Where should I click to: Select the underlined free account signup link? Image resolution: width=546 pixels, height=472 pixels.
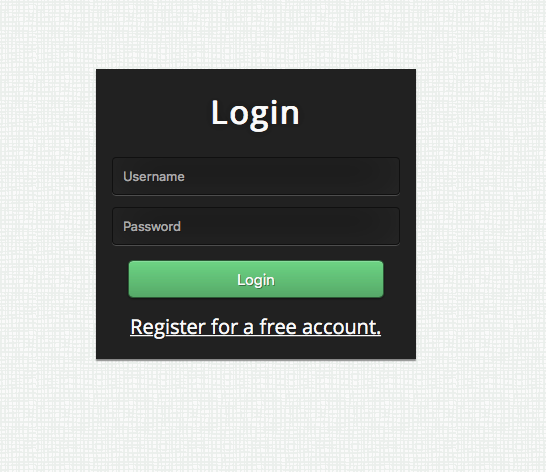click(x=256, y=327)
